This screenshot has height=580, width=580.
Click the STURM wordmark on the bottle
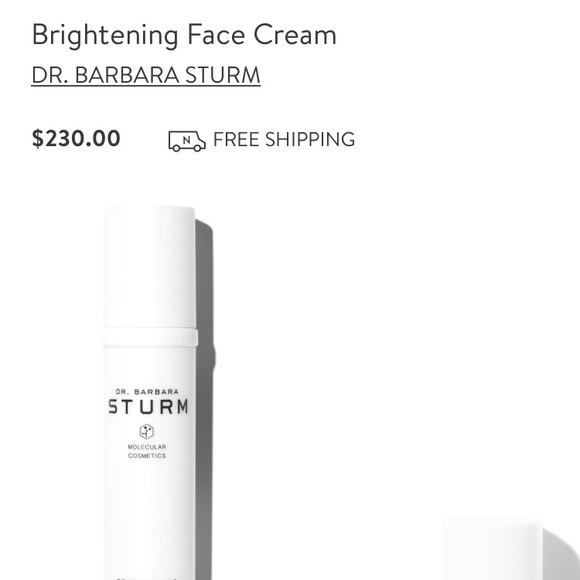pyautogui.click(x=149, y=407)
